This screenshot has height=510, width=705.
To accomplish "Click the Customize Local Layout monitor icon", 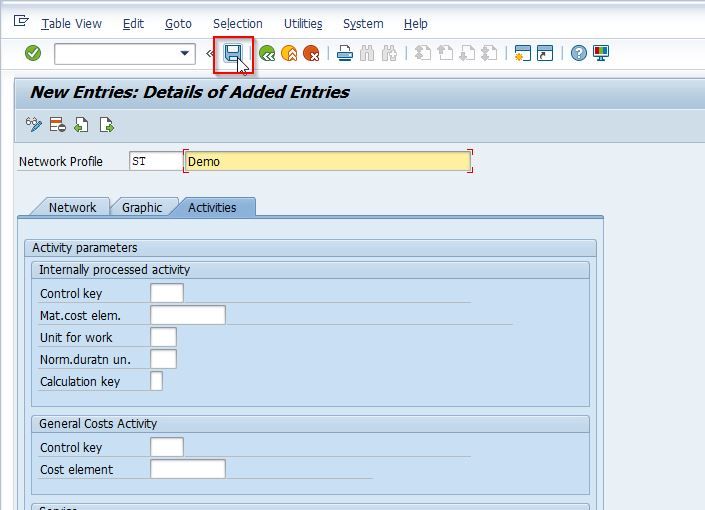I will [601, 54].
